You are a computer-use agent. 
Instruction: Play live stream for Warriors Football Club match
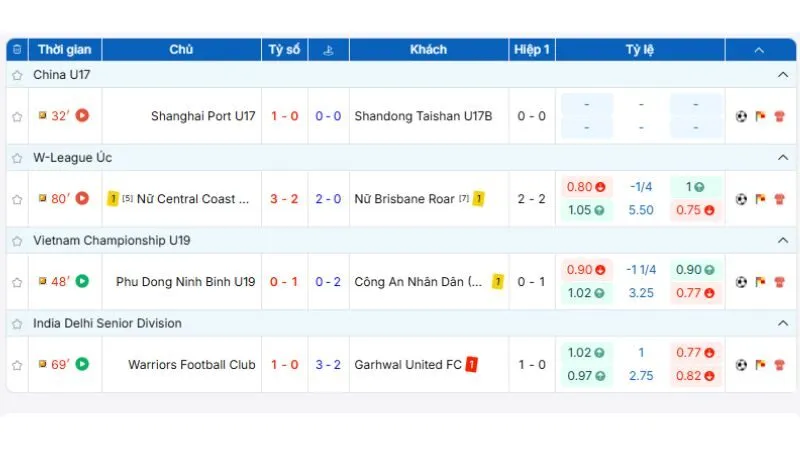click(x=82, y=365)
